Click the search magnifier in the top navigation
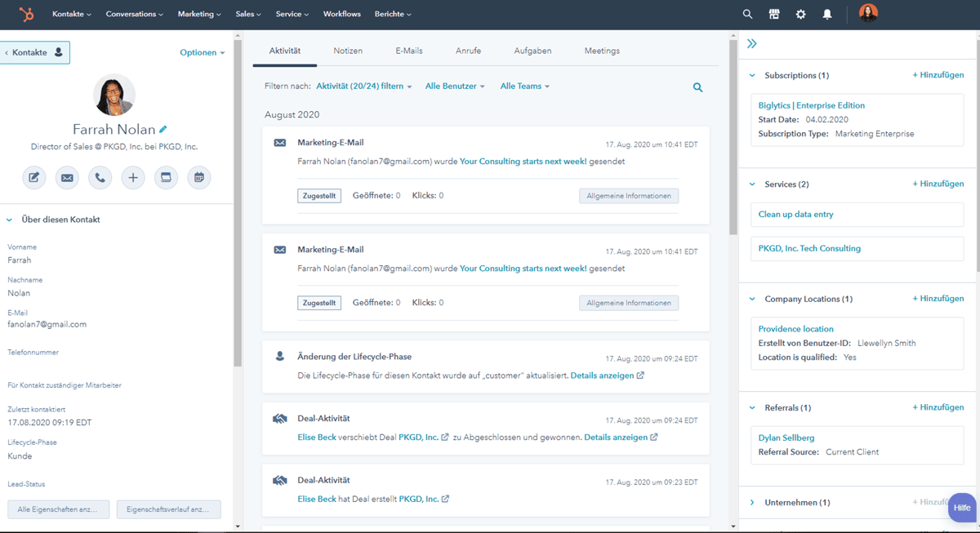This screenshot has height=533, width=980. pos(747,14)
